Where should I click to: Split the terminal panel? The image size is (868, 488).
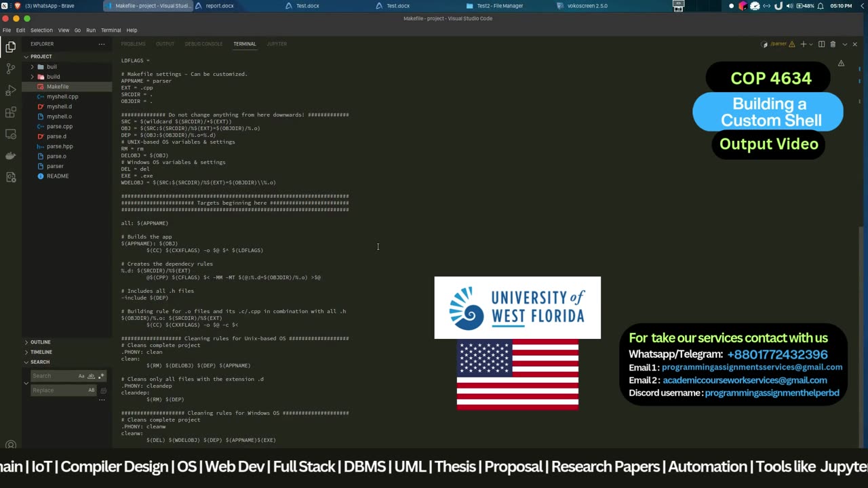821,44
